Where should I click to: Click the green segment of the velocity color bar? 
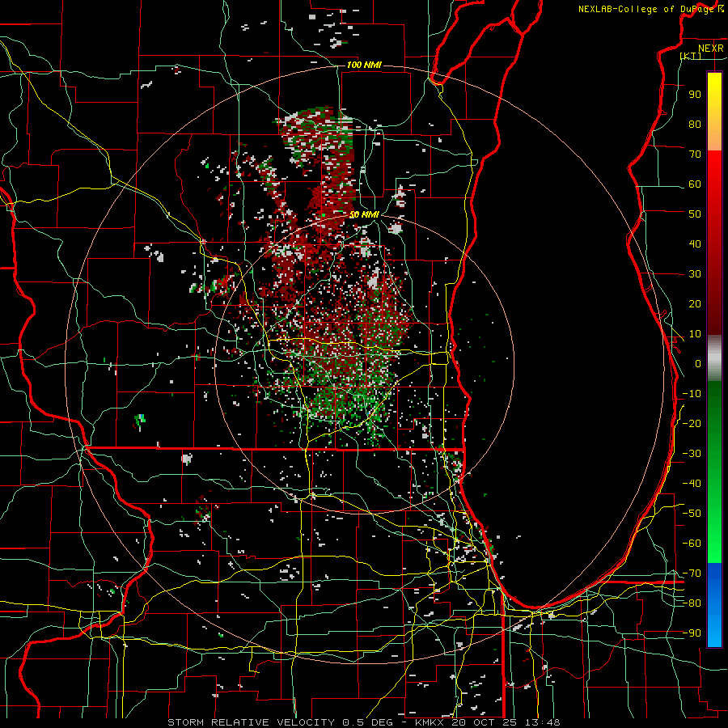click(x=714, y=472)
